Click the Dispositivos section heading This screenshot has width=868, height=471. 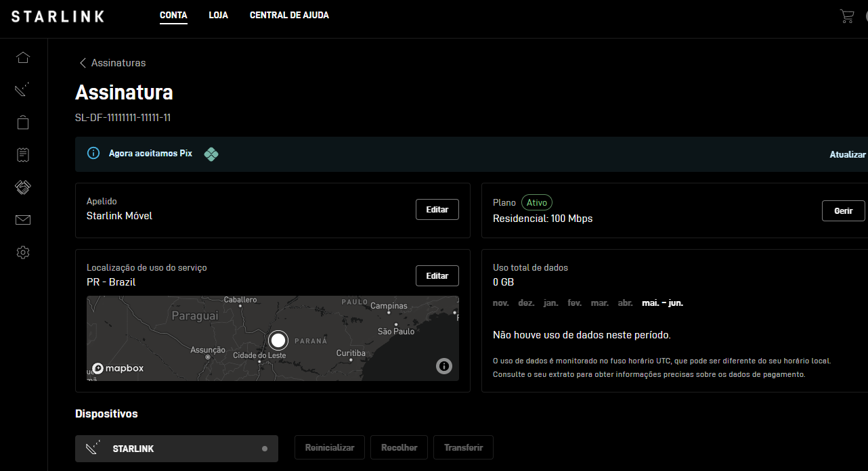pos(106,413)
